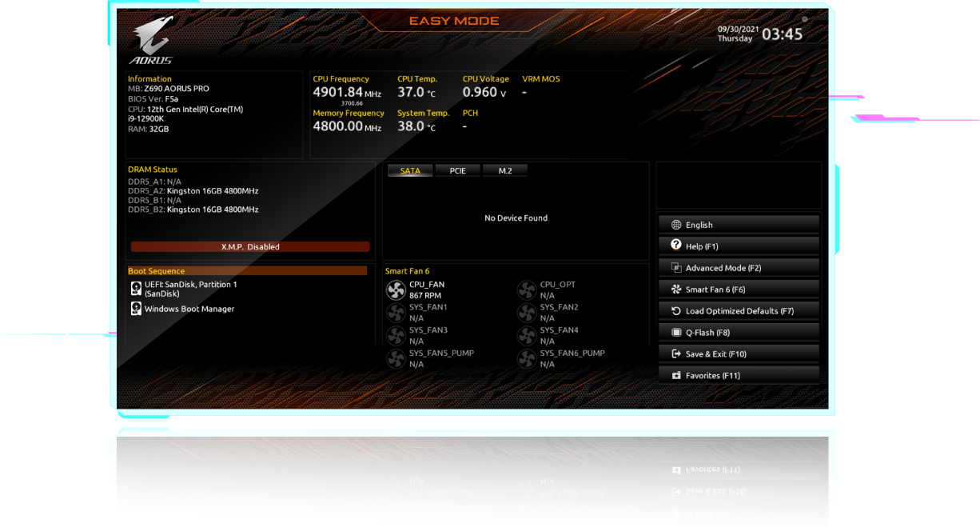Click the Windows Boot Manager drive icon

click(x=135, y=309)
